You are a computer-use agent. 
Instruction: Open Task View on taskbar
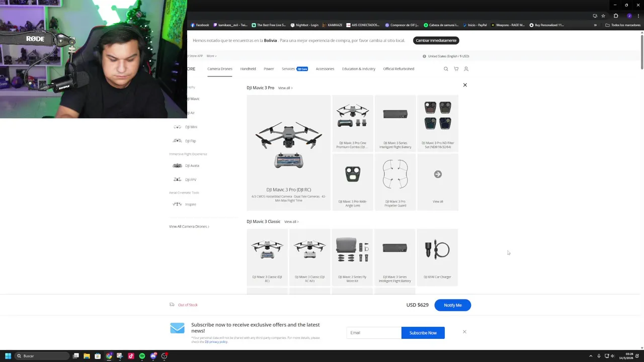(x=76, y=356)
